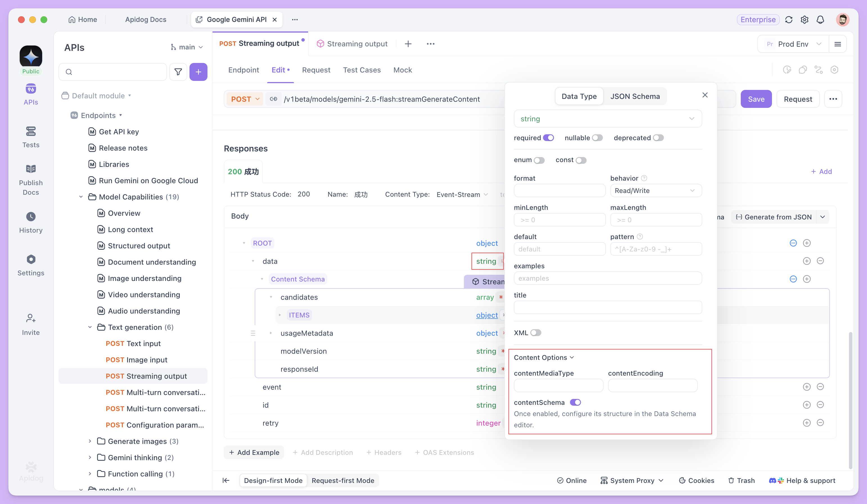Click the collapse sidebar icon at bottom

click(x=226, y=480)
